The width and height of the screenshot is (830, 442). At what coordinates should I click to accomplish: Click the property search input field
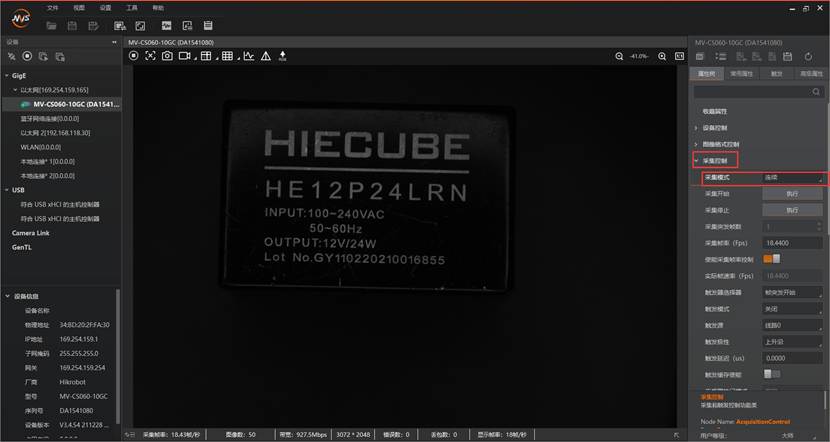click(758, 92)
